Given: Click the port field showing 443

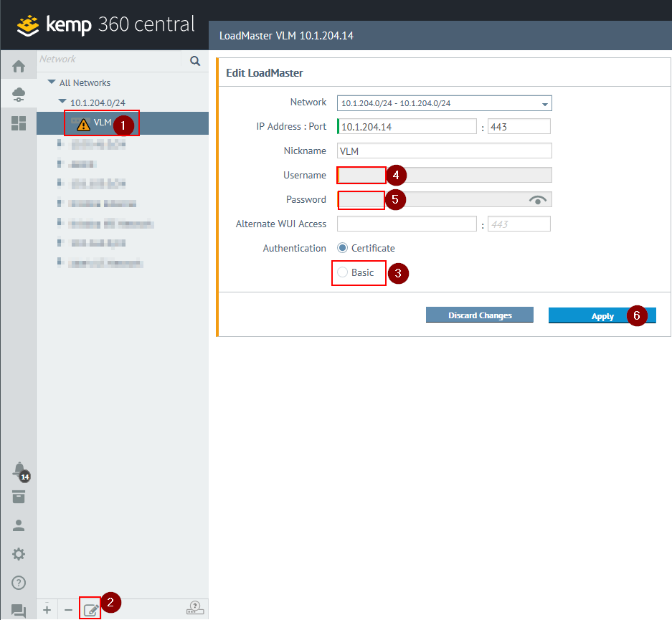Looking at the screenshot, I should click(519, 127).
